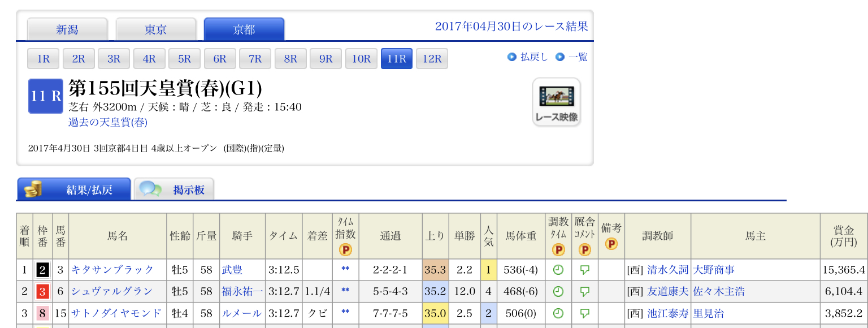Click the クビ margin cell
This screenshot has height=328, width=868.
[x=316, y=313]
